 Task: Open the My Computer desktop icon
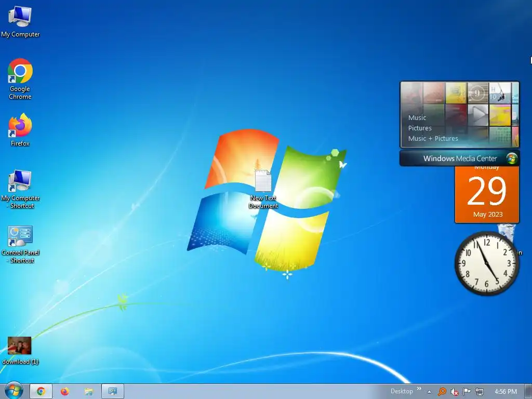tap(20, 21)
